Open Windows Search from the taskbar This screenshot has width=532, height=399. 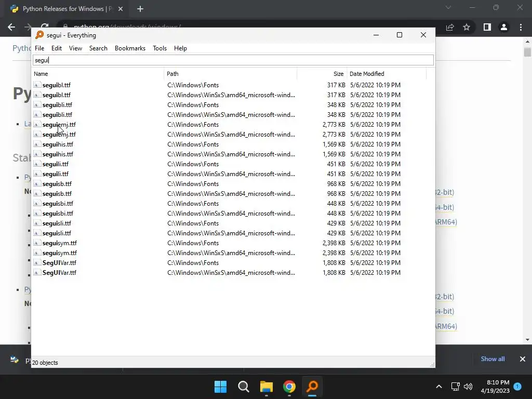[244, 387]
